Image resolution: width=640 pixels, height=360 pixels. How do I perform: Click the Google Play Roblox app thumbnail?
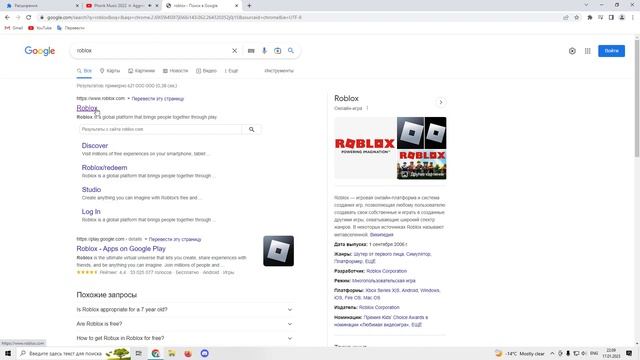pyautogui.click(x=278, y=251)
